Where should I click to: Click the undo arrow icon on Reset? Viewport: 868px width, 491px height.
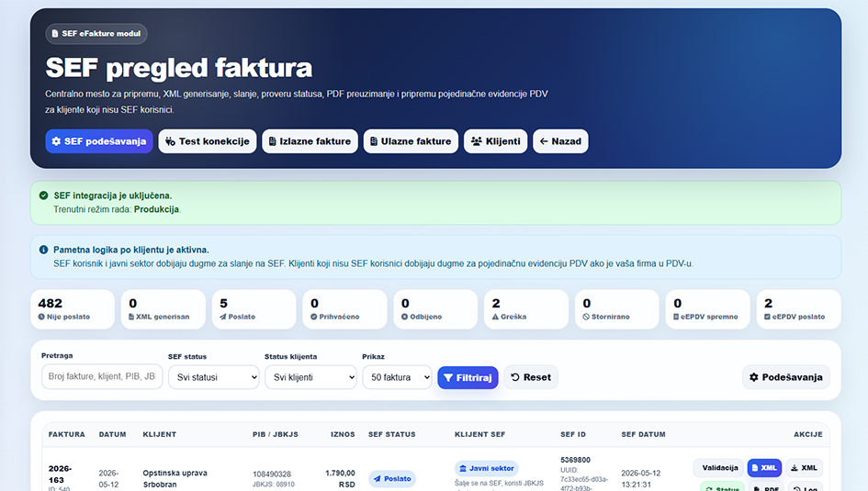tap(515, 377)
